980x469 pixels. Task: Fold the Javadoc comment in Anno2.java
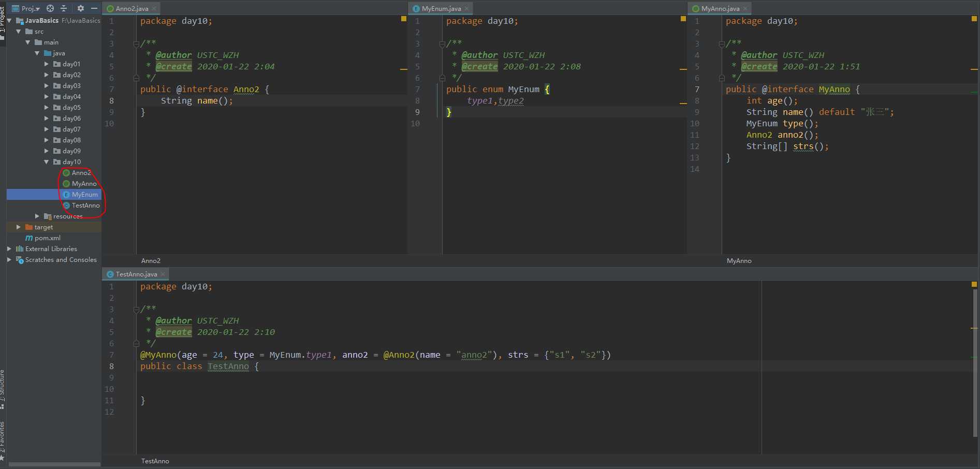pyautogui.click(x=136, y=43)
